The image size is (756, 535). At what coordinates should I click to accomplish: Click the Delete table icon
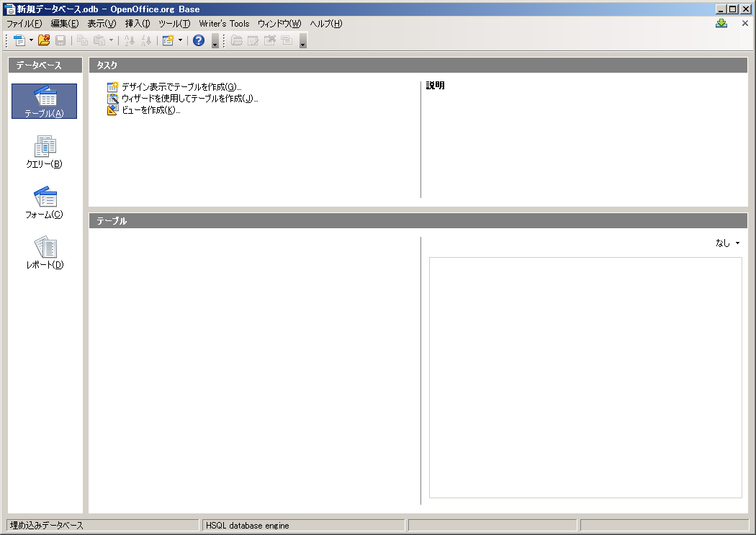(x=270, y=40)
